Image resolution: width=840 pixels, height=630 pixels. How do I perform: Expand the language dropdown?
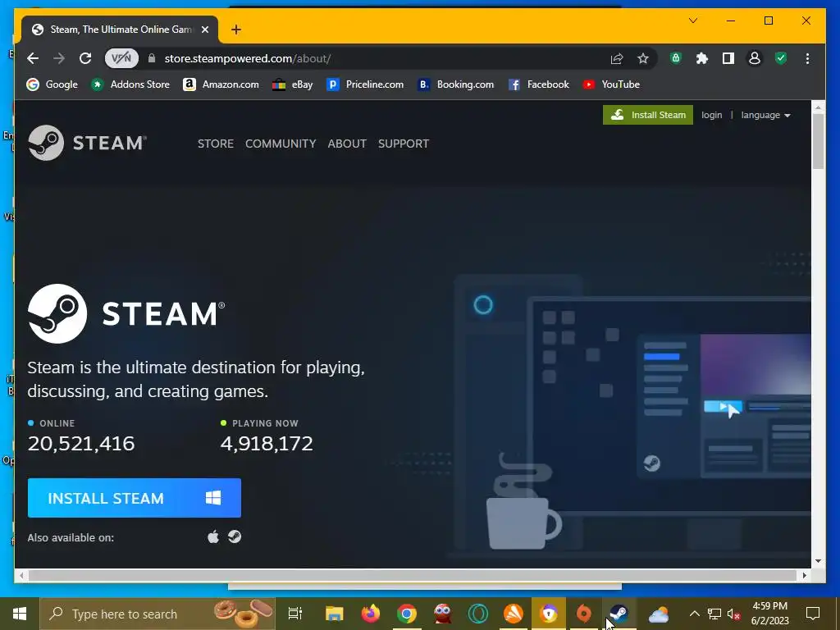click(x=765, y=115)
